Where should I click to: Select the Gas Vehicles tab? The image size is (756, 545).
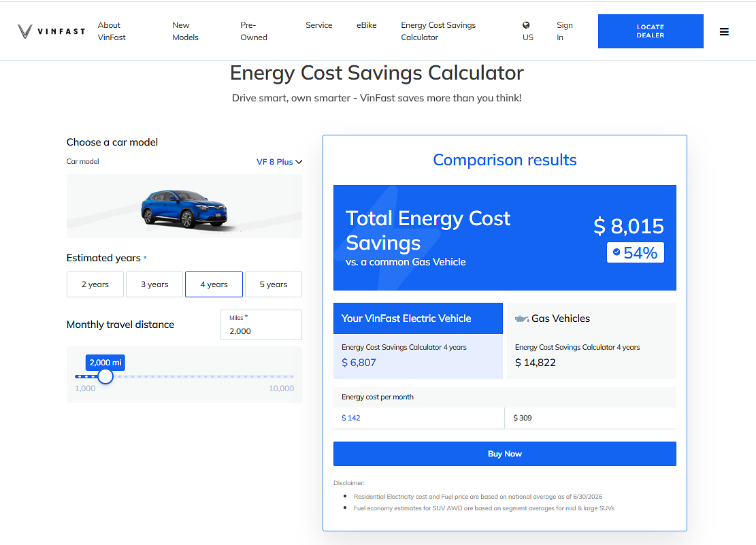(x=591, y=318)
